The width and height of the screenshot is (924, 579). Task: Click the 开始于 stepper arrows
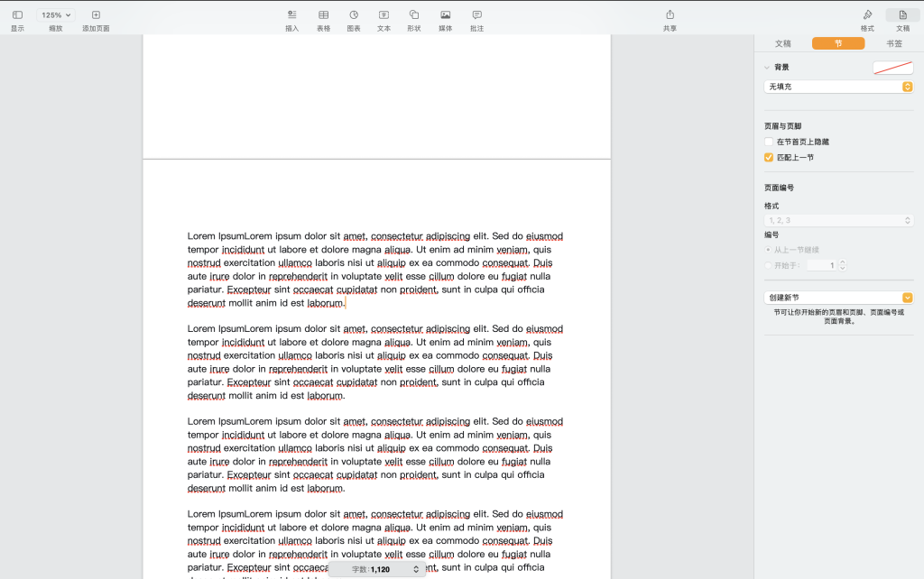pyautogui.click(x=843, y=266)
